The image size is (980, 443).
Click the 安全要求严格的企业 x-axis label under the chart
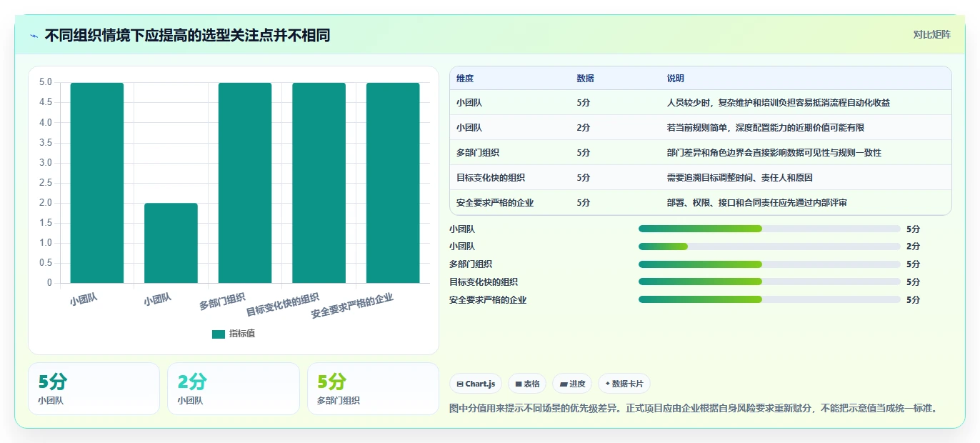point(352,306)
